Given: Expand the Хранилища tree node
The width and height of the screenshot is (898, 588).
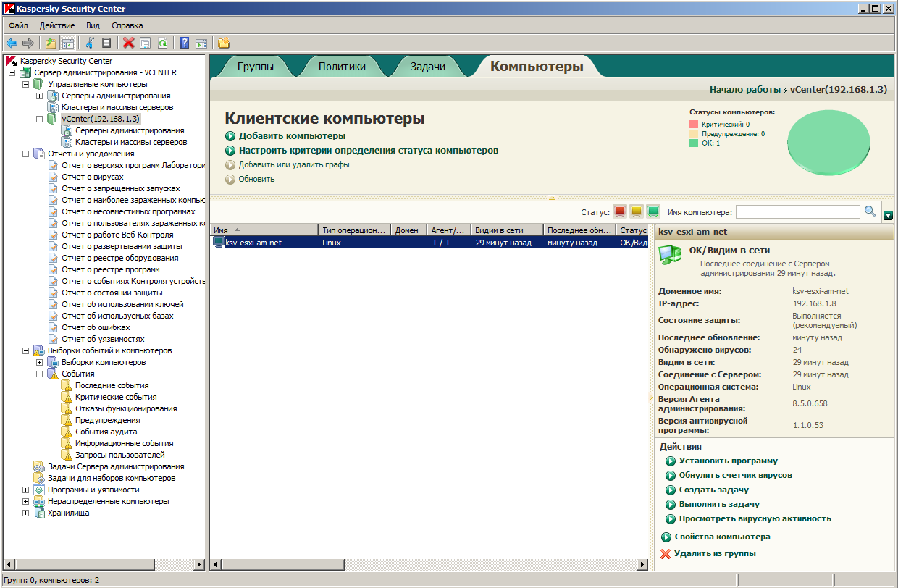Looking at the screenshot, I should click(26, 513).
